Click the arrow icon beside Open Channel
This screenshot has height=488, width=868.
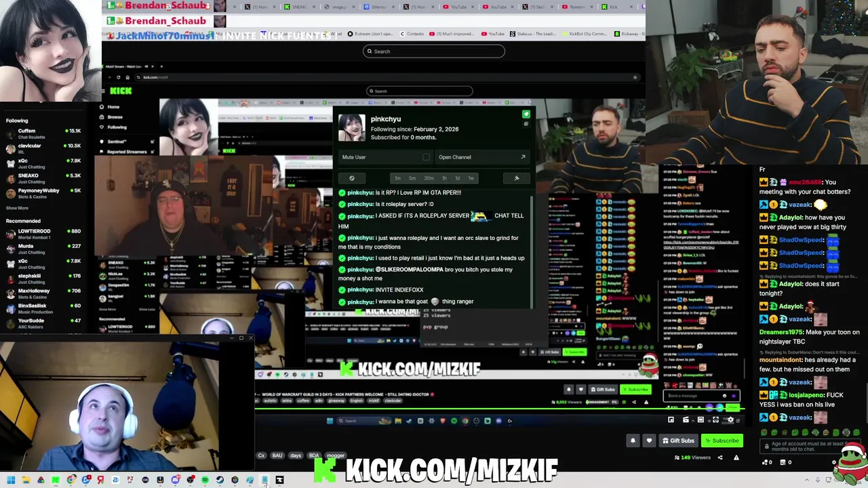[523, 157]
